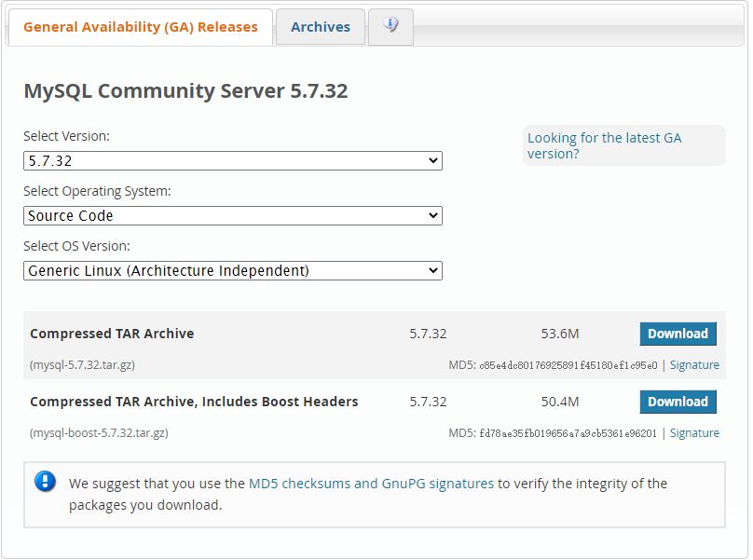The width and height of the screenshot is (753, 560).
Task: Open the Archives tab
Action: [x=321, y=27]
